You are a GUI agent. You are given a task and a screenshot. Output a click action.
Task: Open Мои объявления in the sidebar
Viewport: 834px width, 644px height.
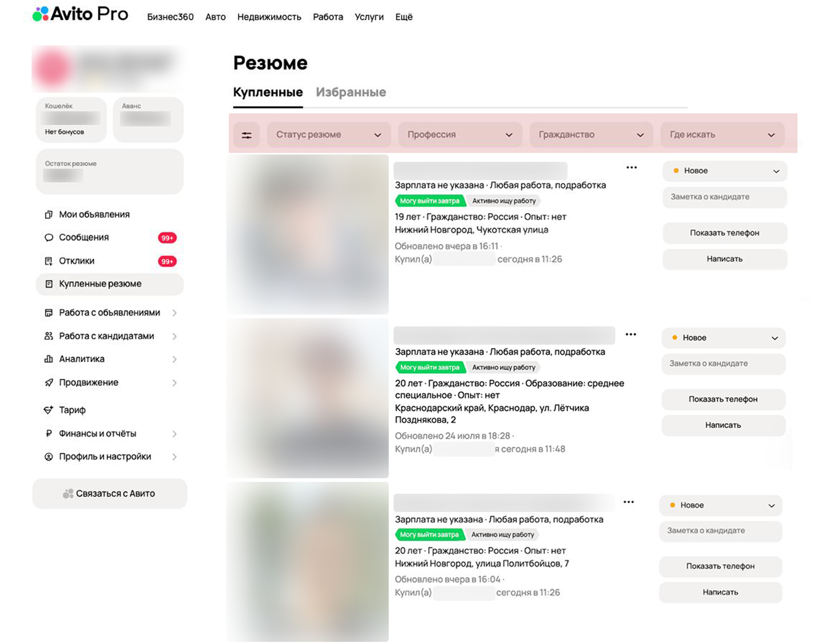point(94,215)
